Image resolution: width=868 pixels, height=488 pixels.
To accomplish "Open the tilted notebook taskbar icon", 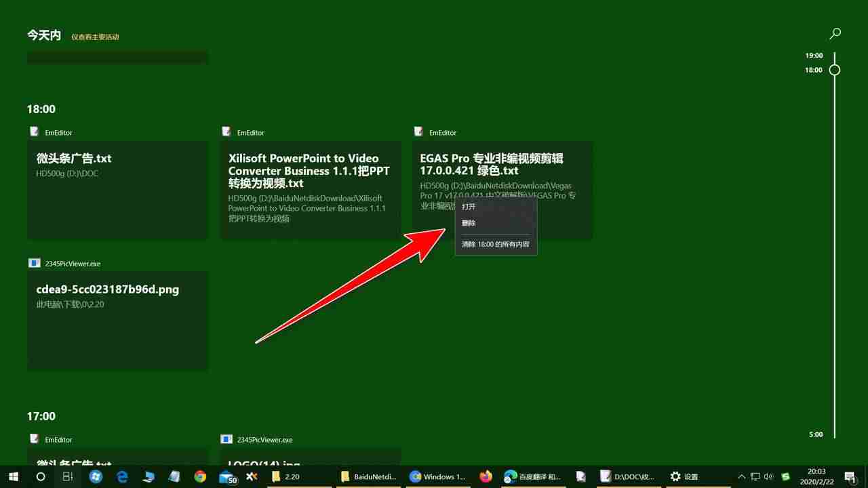I will coord(174,476).
